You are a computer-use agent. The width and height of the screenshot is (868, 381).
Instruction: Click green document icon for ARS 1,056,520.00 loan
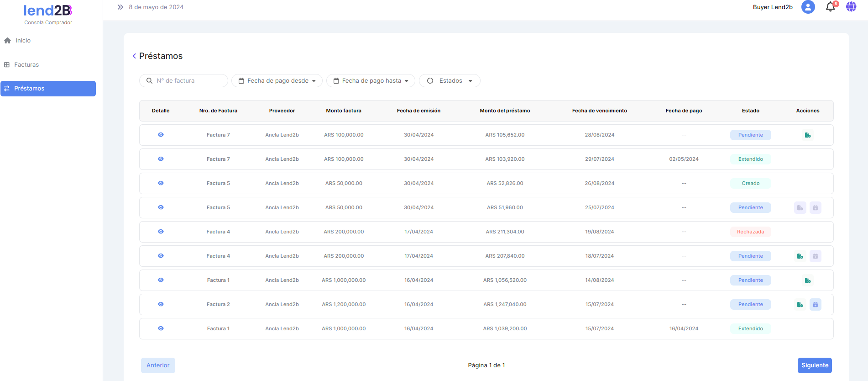point(807,280)
